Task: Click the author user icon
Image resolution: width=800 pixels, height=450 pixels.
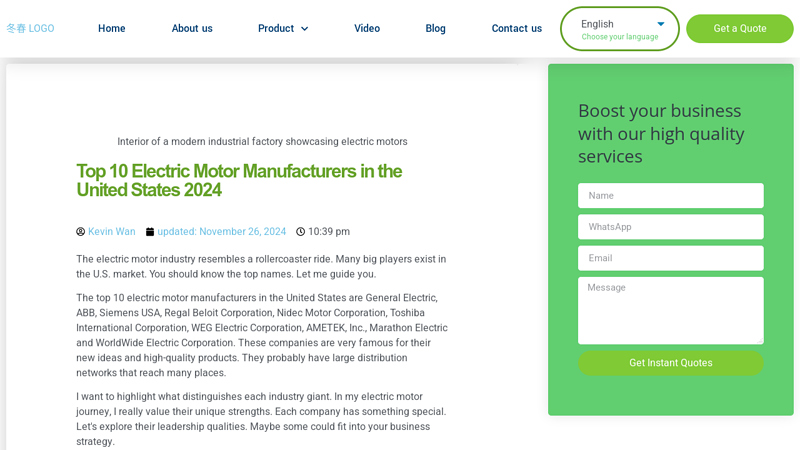Action: (x=81, y=232)
